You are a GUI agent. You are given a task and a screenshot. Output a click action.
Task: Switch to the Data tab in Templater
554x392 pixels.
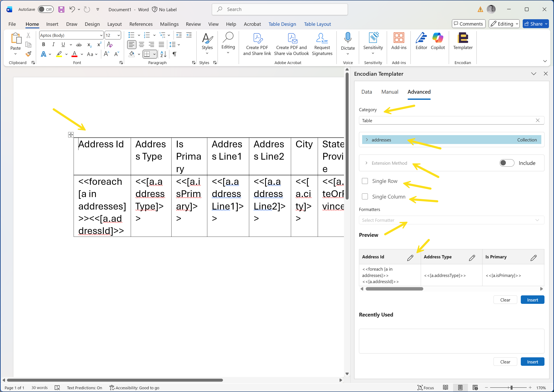pyautogui.click(x=366, y=92)
